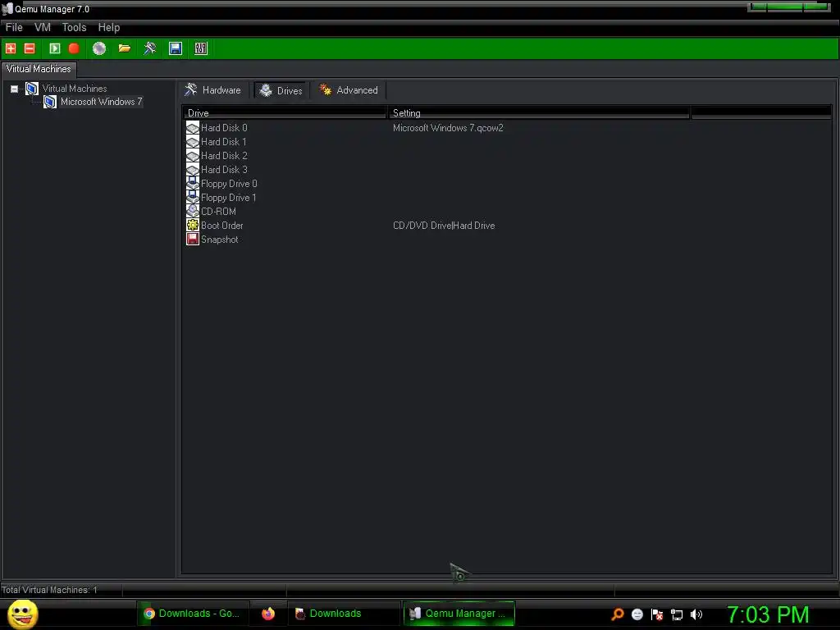Viewport: 840px width, 630px height.
Task: Select the Virtual Machines panel tab
Action: tap(39, 69)
